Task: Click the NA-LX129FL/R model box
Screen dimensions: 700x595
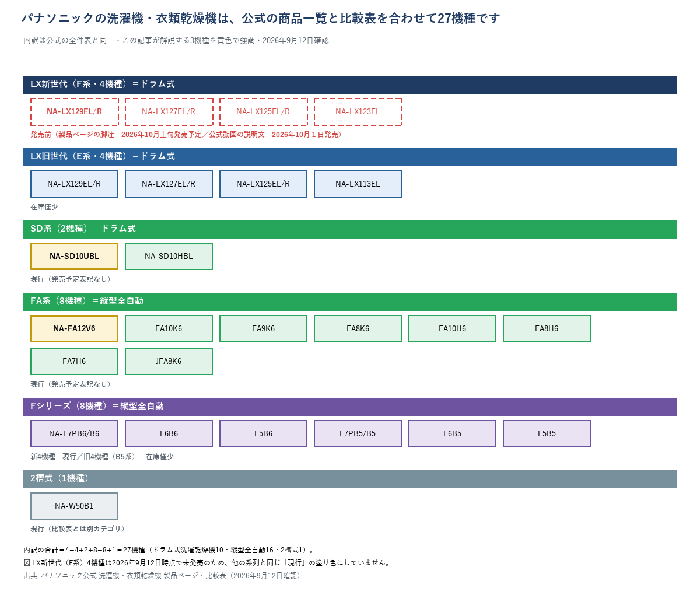Action: coord(75,112)
